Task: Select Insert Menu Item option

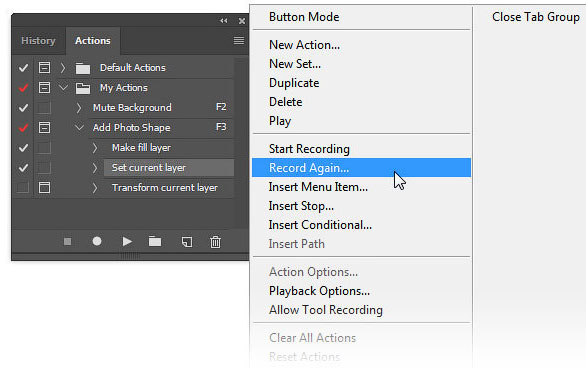Action: [318, 187]
